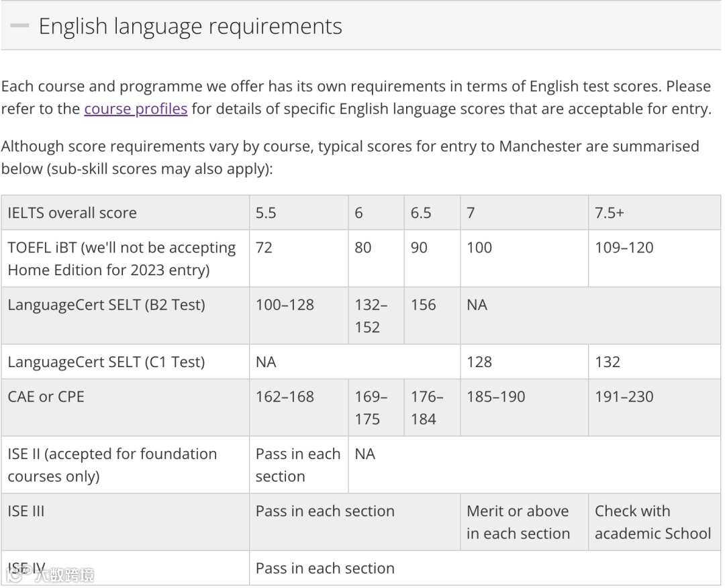
Task: Click the TOEFL iBT row label
Action: 122,258
